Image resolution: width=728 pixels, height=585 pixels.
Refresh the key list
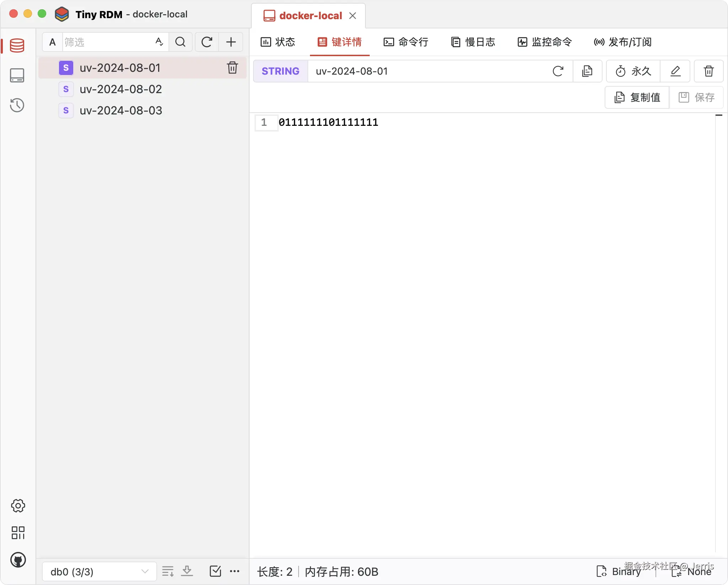pos(207,42)
